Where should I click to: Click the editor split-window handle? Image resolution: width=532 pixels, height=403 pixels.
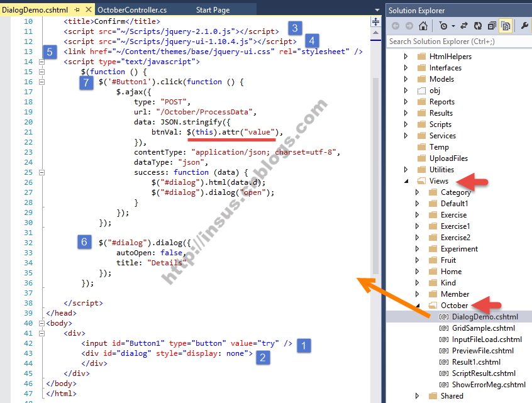coord(375,22)
